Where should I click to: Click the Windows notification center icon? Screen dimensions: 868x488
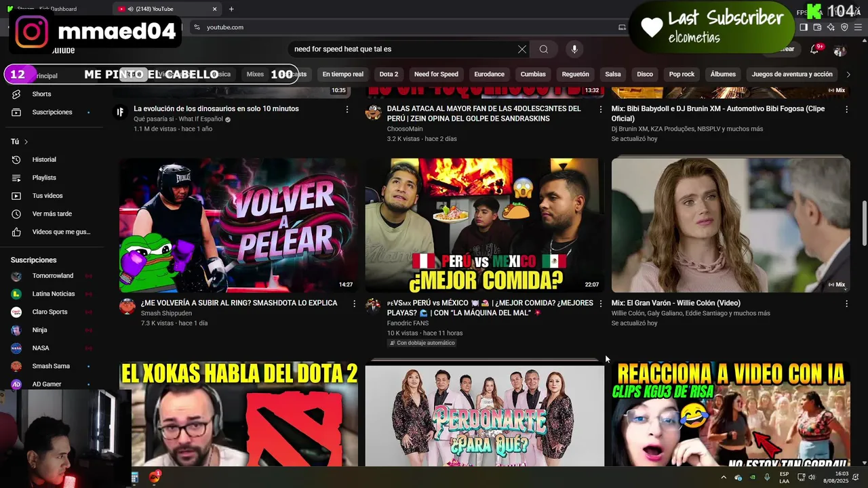(x=856, y=477)
